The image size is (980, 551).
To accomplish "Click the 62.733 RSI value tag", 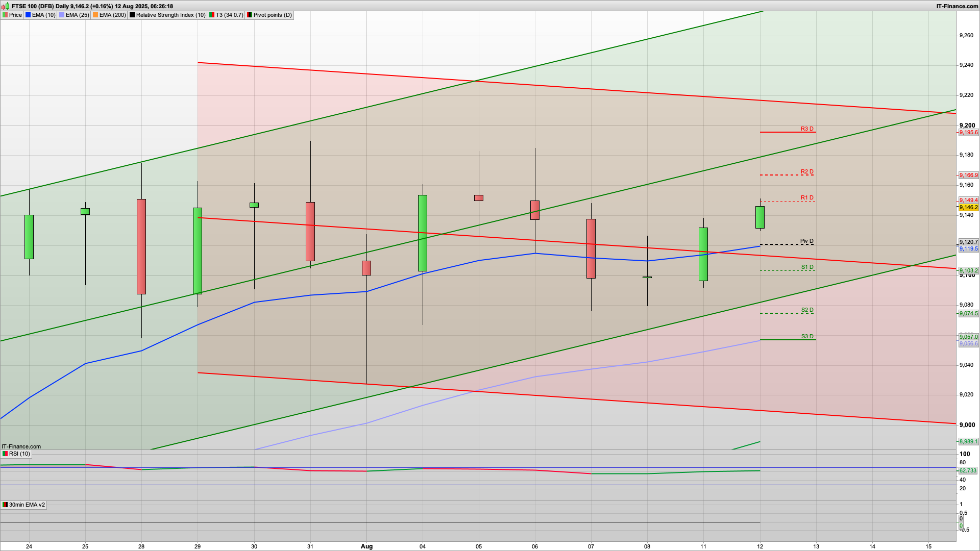I will pos(968,470).
